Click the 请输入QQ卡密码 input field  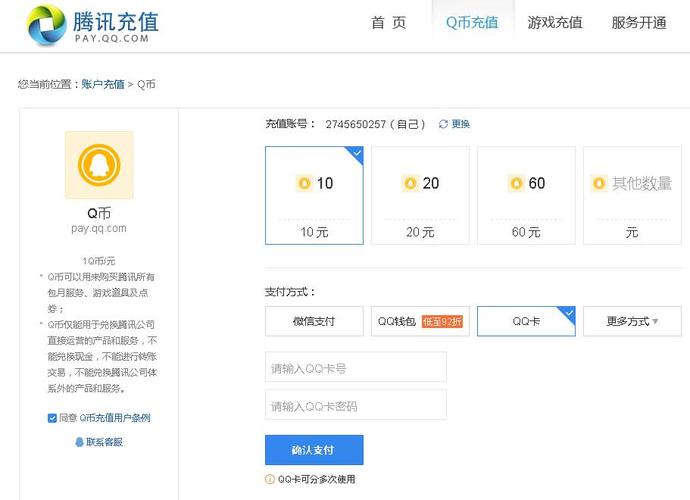[356, 404]
